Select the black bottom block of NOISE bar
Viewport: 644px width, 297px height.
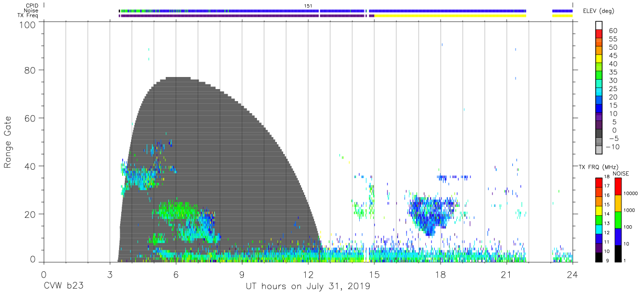tap(618, 254)
